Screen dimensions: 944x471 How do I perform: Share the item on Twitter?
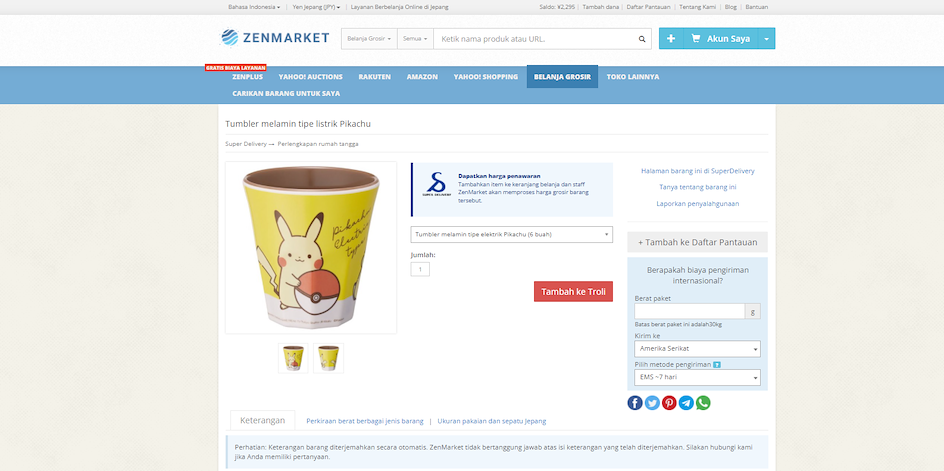[x=652, y=403]
